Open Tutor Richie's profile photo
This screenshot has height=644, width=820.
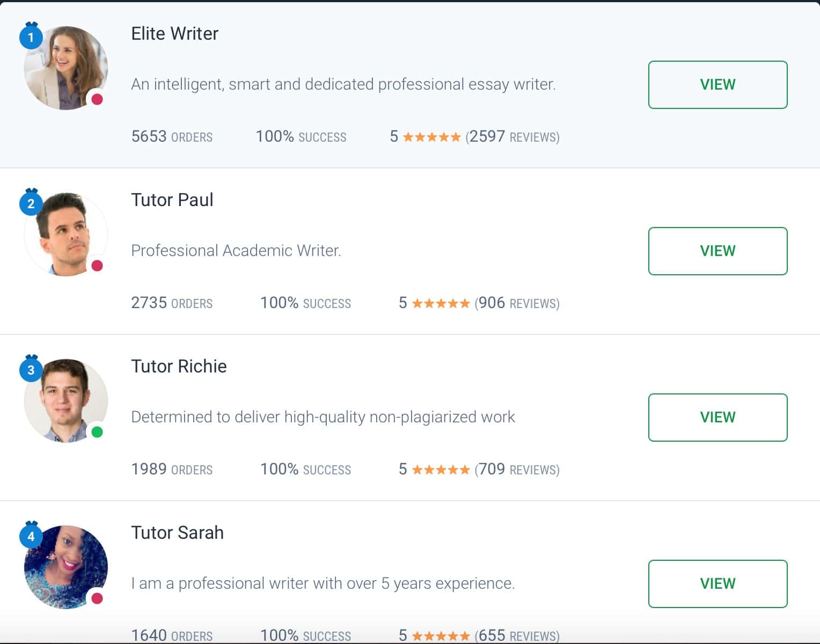coord(66,401)
